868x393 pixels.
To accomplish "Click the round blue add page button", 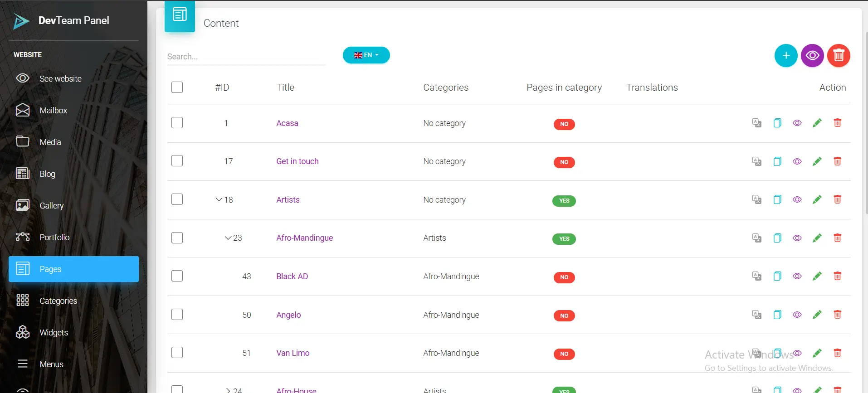I will tap(785, 55).
